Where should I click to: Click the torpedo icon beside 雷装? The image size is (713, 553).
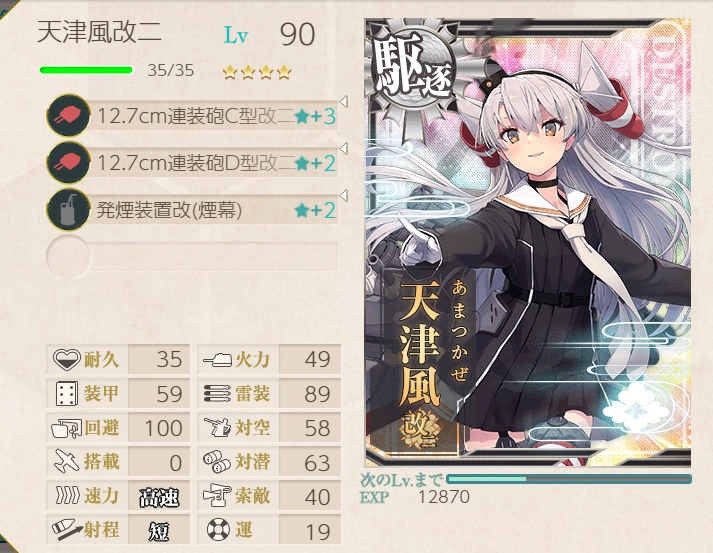[217, 393]
